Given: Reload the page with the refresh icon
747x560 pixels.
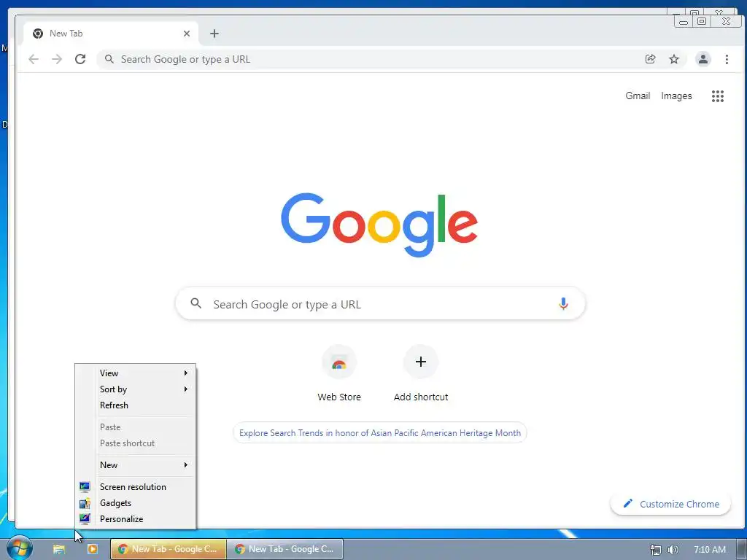Looking at the screenshot, I should (x=80, y=59).
